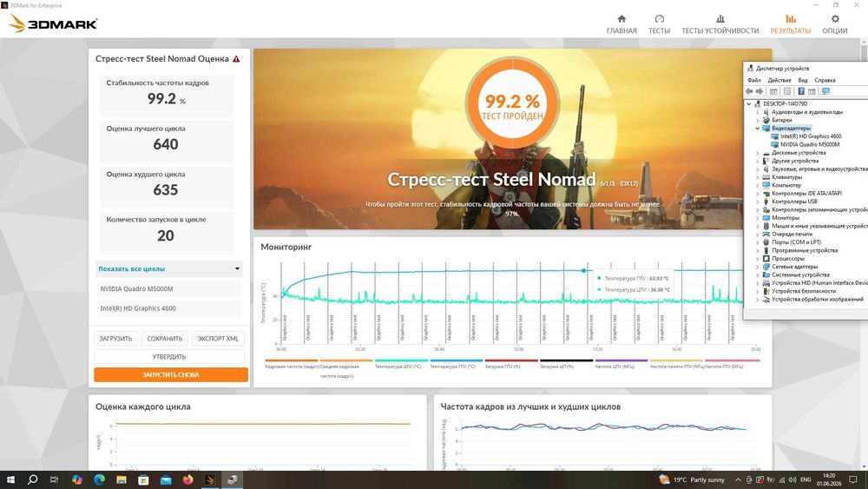Expand the Контроллеры USB node
Viewport: 868px width, 489px height.
757,202
